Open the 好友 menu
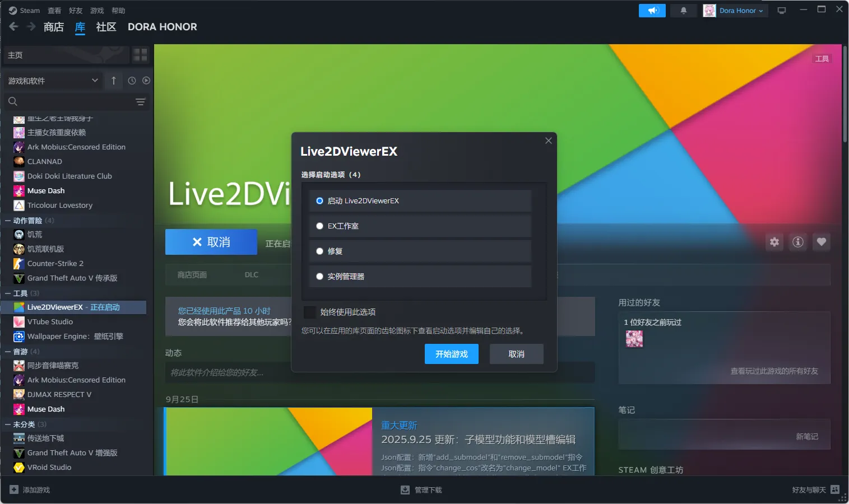 click(x=75, y=11)
